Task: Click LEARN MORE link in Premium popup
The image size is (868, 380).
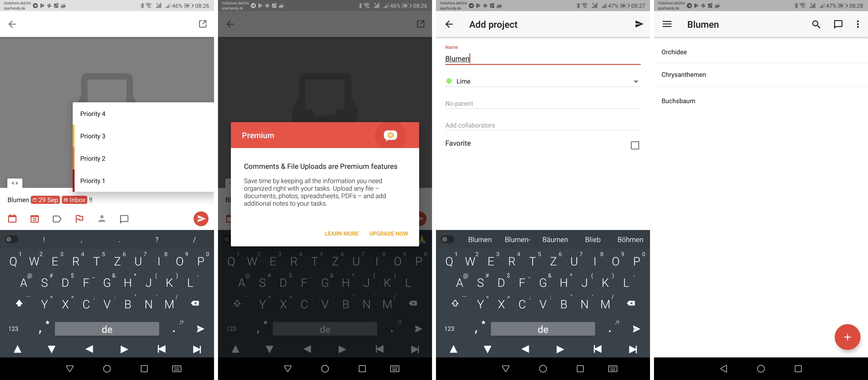Action: [x=342, y=233]
